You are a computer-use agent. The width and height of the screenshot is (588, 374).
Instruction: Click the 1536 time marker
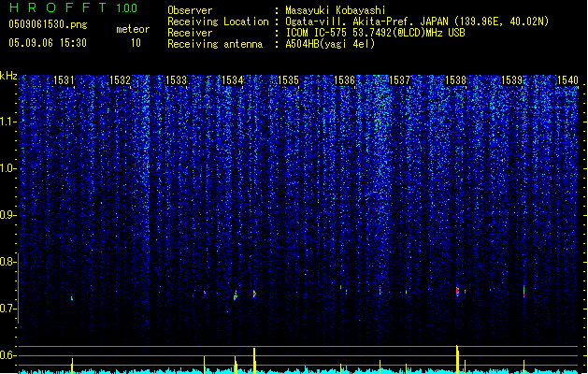pos(344,80)
